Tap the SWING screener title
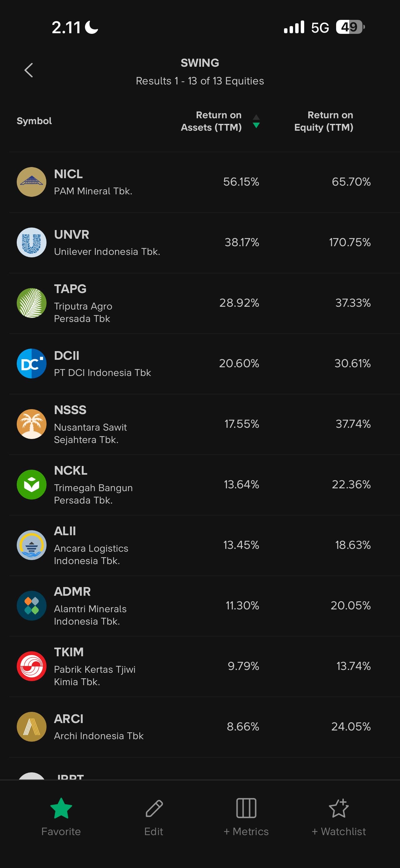400x868 pixels. point(200,63)
